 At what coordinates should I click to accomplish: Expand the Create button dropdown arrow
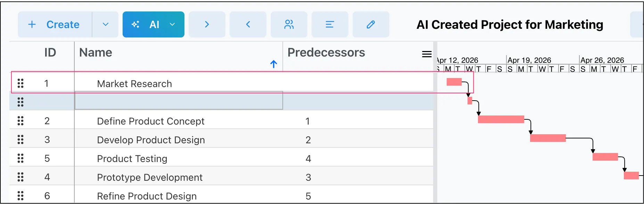(x=106, y=24)
